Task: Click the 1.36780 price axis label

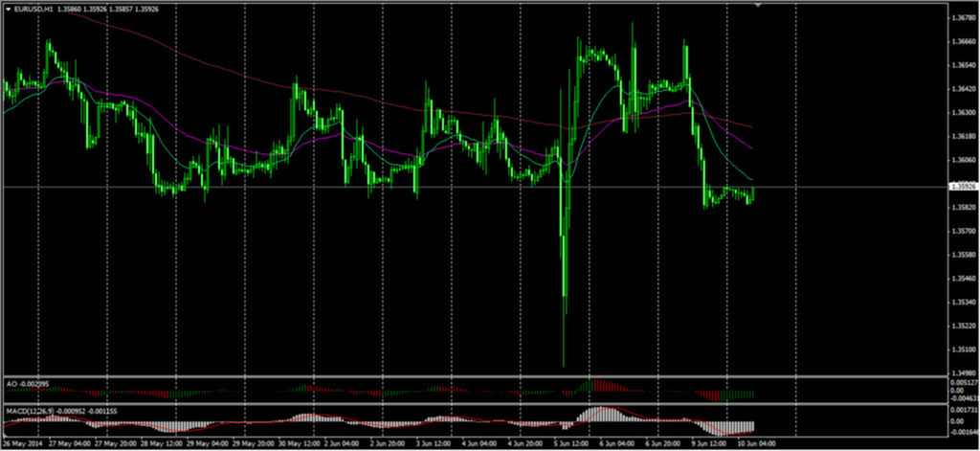Action: coord(960,18)
